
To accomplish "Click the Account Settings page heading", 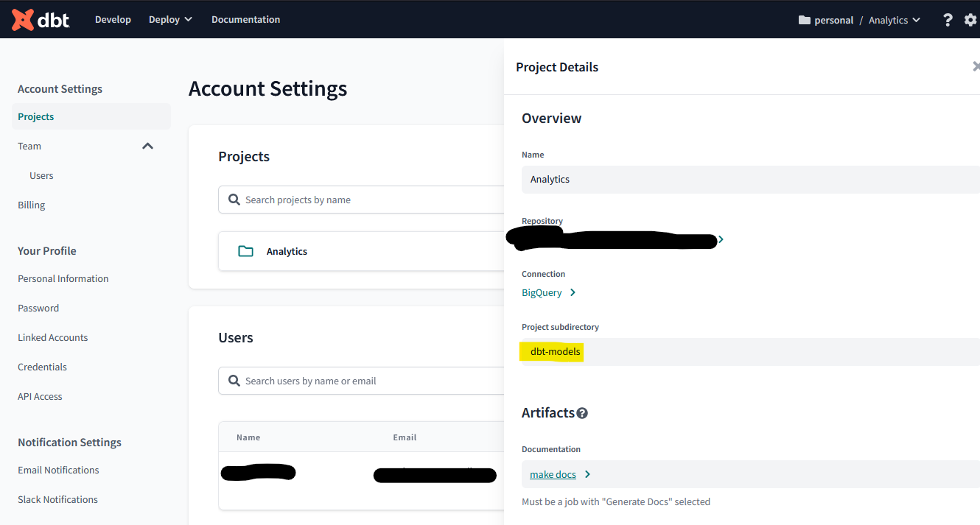I will pos(267,88).
